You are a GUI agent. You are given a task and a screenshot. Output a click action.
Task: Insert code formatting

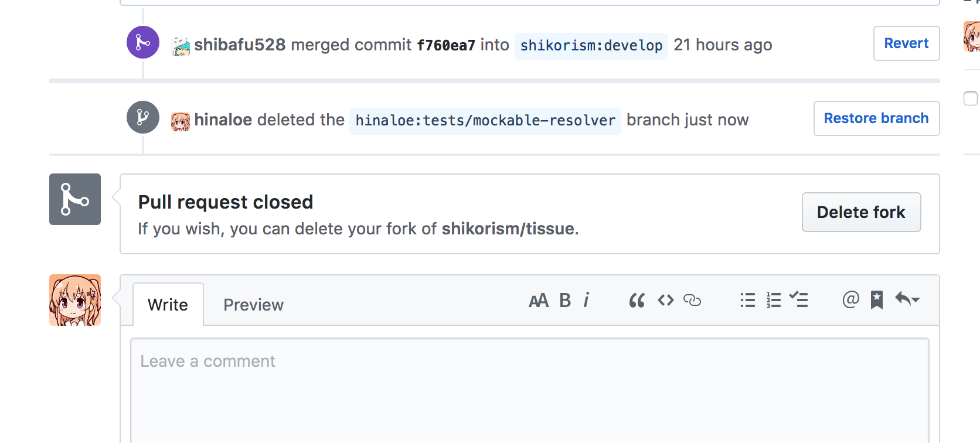click(x=666, y=301)
